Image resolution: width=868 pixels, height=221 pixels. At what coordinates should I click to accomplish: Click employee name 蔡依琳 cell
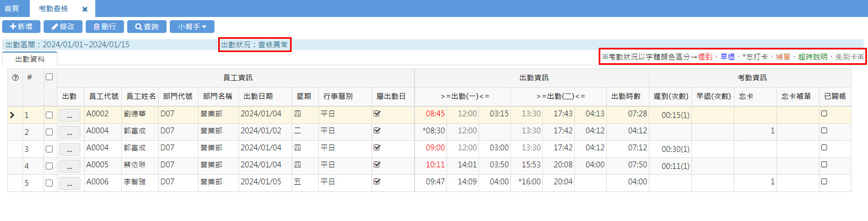pyautogui.click(x=135, y=165)
